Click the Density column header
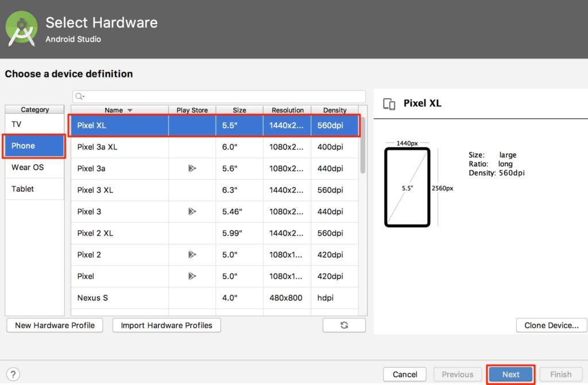The height and width of the screenshot is (385, 588). 335,110
